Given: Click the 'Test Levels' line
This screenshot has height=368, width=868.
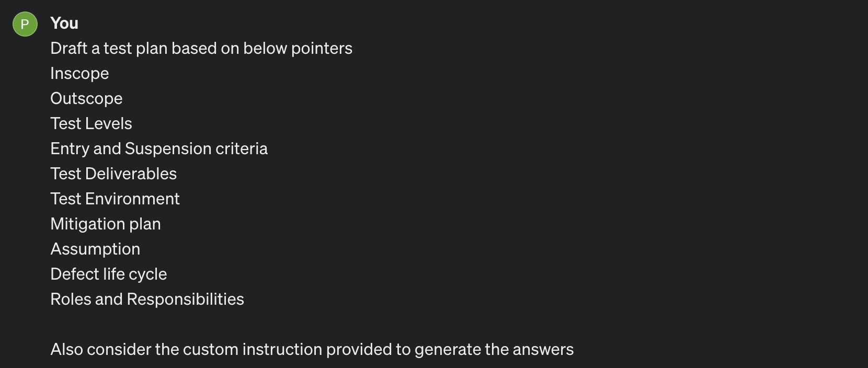Looking at the screenshot, I should (91, 123).
